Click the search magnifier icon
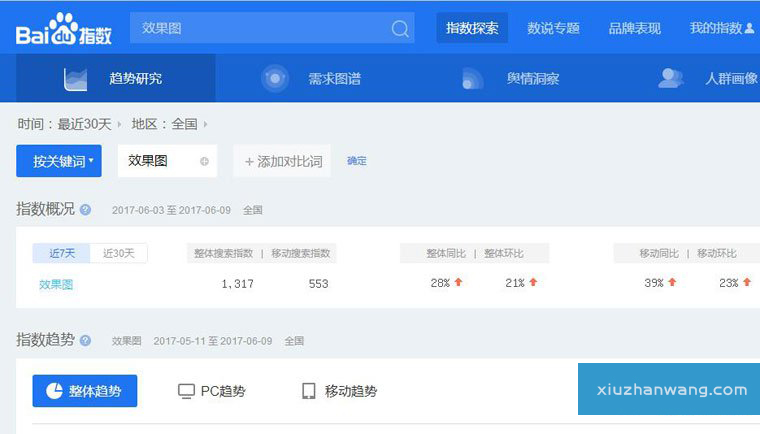This screenshot has height=434, width=760. pos(400,29)
